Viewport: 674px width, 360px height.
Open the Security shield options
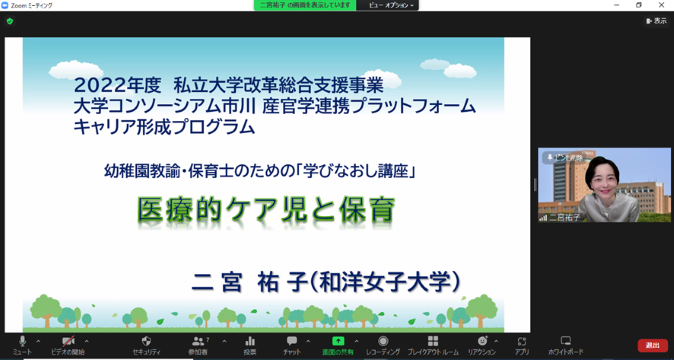[146, 345]
